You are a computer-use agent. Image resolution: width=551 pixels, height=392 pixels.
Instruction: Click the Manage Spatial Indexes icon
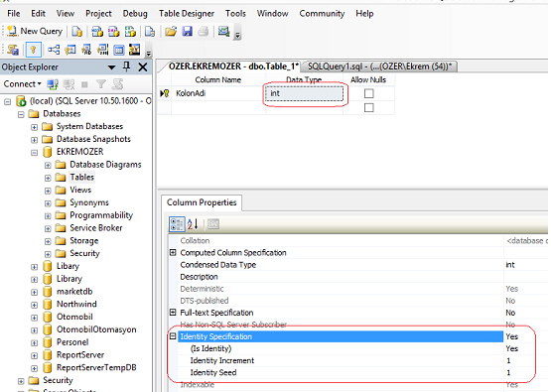[x=135, y=50]
